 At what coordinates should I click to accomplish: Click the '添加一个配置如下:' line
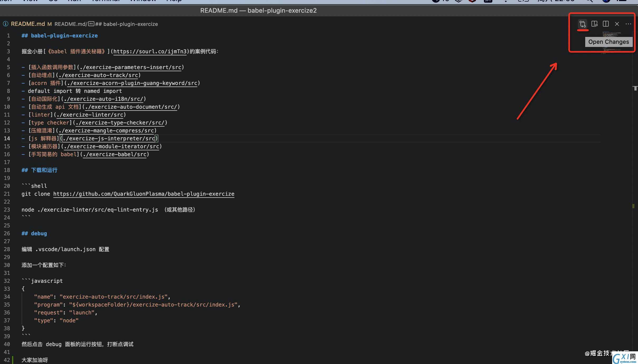44,265
